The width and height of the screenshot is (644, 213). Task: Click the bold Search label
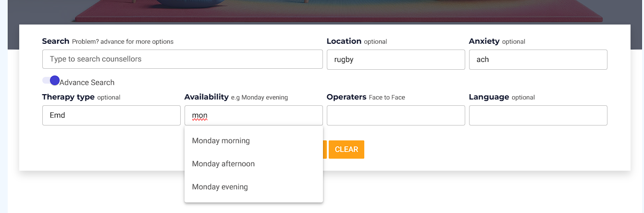56,41
